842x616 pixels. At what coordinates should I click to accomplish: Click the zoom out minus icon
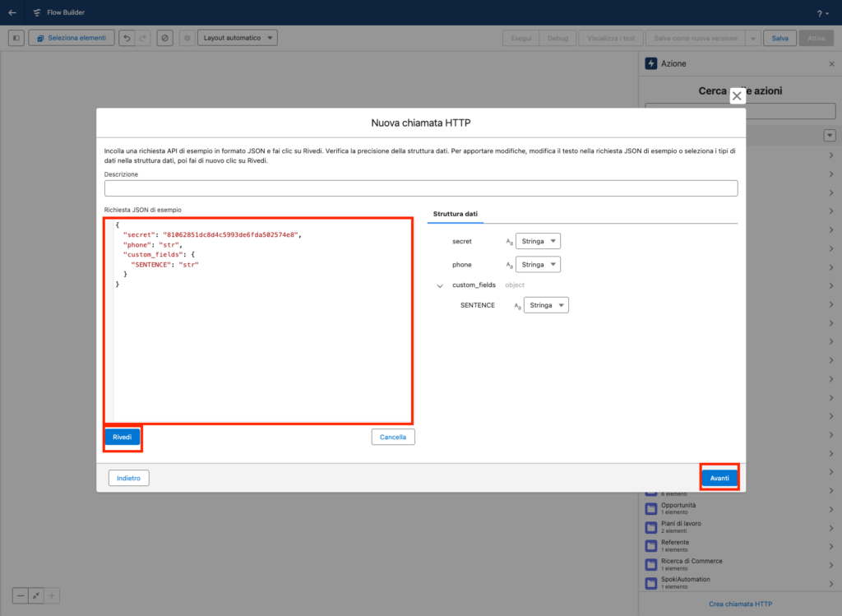coord(21,595)
